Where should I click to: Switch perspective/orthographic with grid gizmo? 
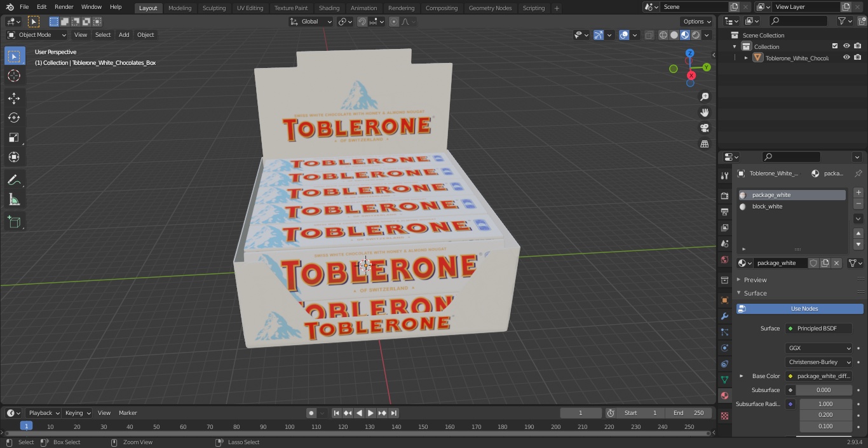click(704, 144)
